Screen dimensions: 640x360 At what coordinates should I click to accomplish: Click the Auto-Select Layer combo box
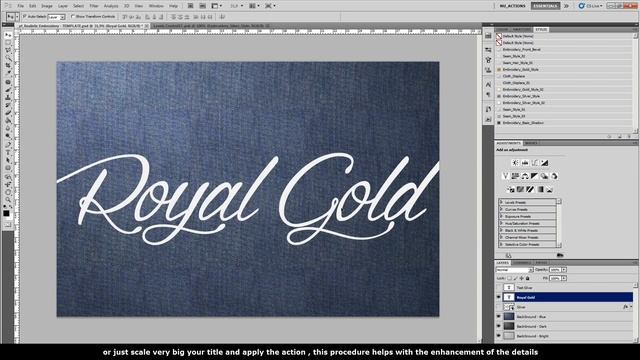pos(56,17)
